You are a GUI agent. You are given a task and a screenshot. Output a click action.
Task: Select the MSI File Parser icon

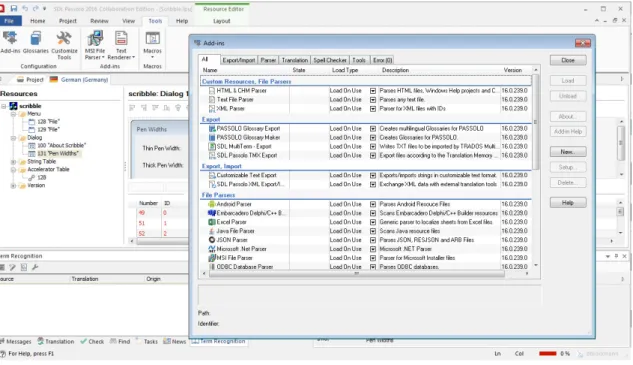pos(212,258)
